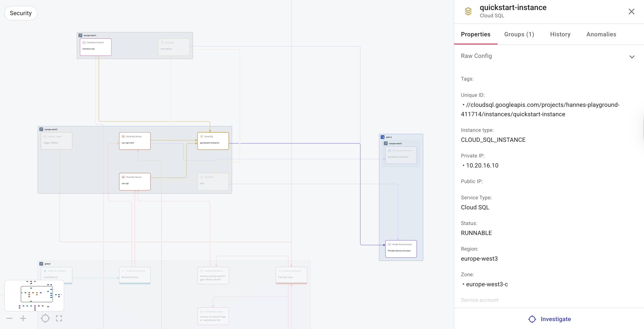This screenshot has width=644, height=329.
Task: Click the Investigate button
Action: pyautogui.click(x=549, y=319)
